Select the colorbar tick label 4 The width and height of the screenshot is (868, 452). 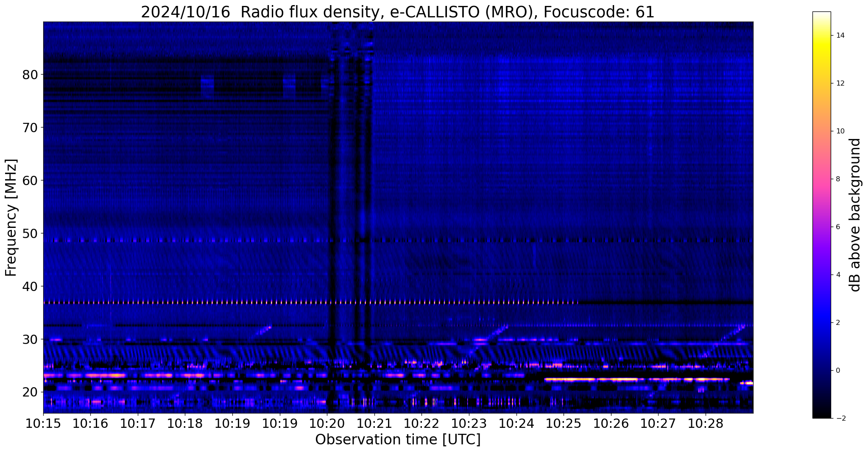837,275
